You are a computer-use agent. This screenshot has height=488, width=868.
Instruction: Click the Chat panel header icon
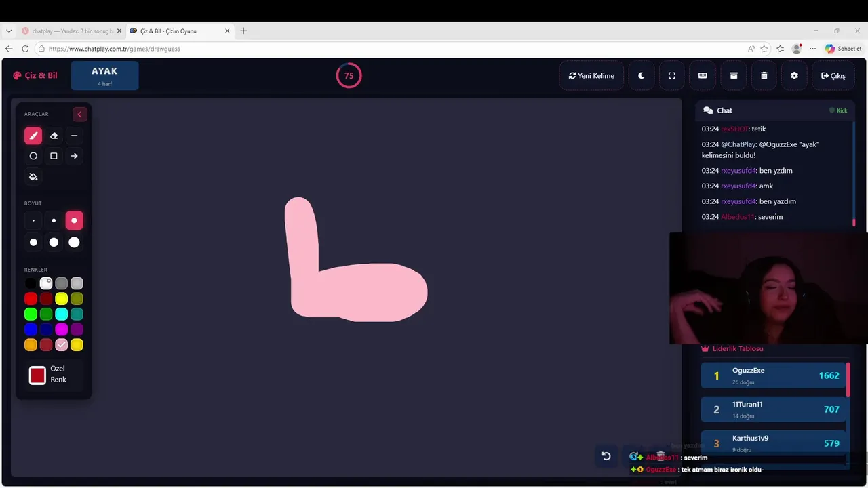[708, 110]
